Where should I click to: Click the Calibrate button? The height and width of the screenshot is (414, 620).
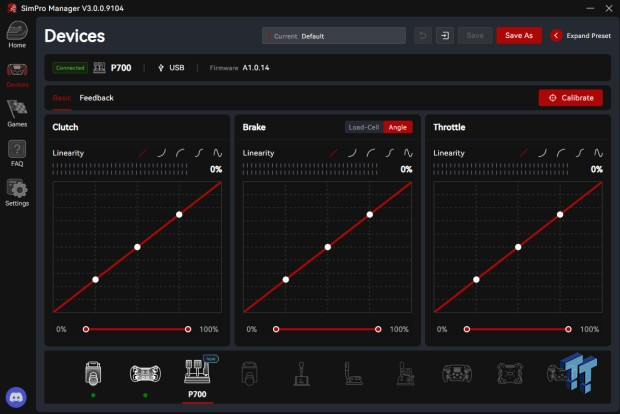pos(571,98)
